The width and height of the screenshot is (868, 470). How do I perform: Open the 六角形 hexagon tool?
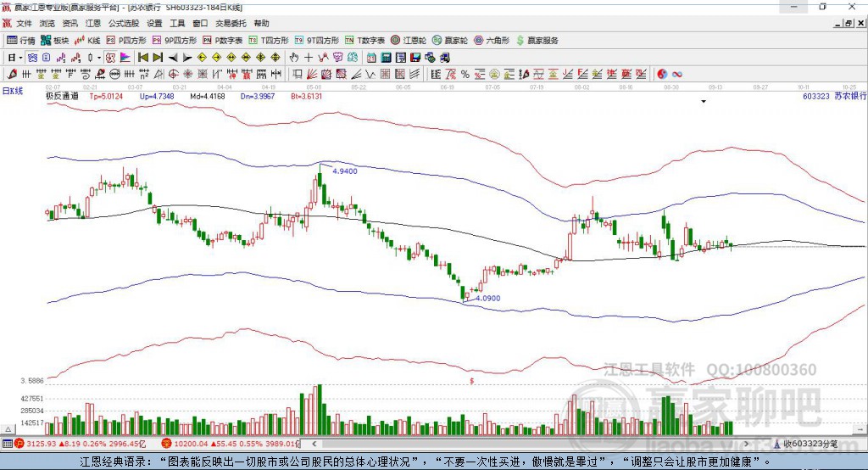click(x=491, y=41)
